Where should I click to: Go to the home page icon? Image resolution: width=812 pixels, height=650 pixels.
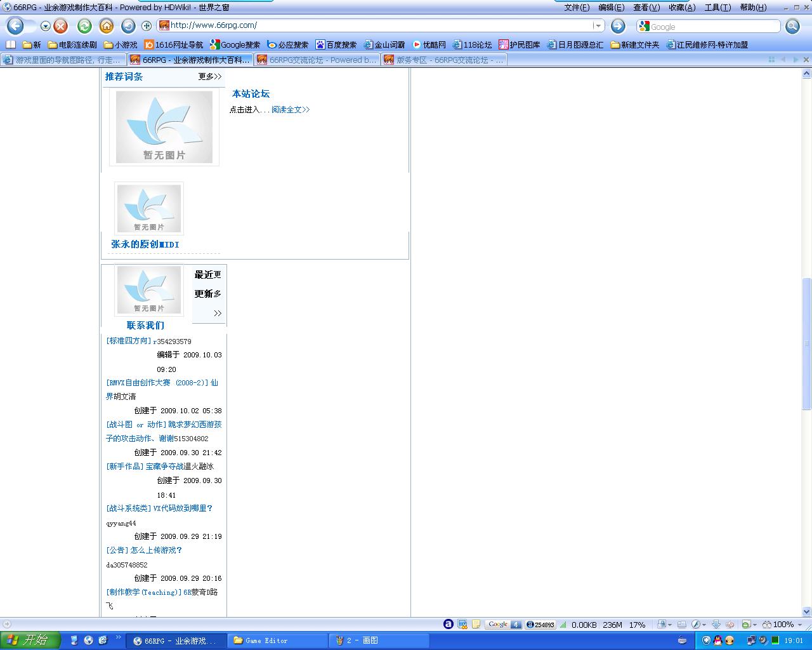pos(107,26)
